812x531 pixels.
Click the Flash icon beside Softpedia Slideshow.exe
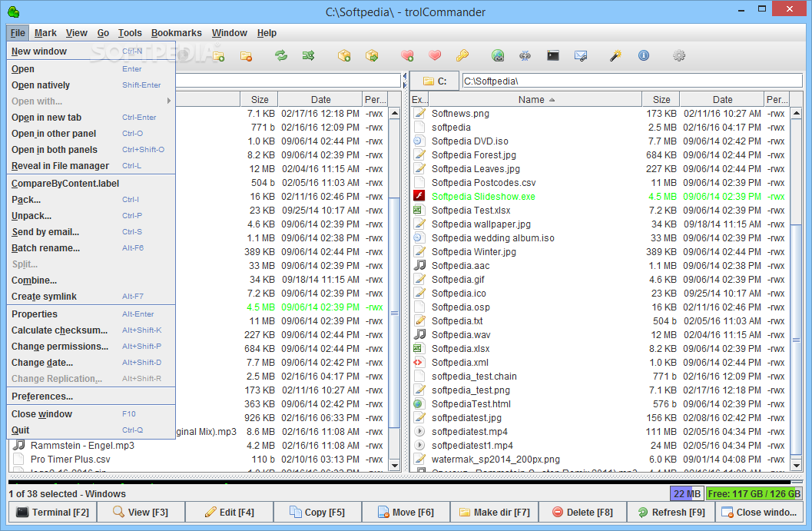[419, 197]
